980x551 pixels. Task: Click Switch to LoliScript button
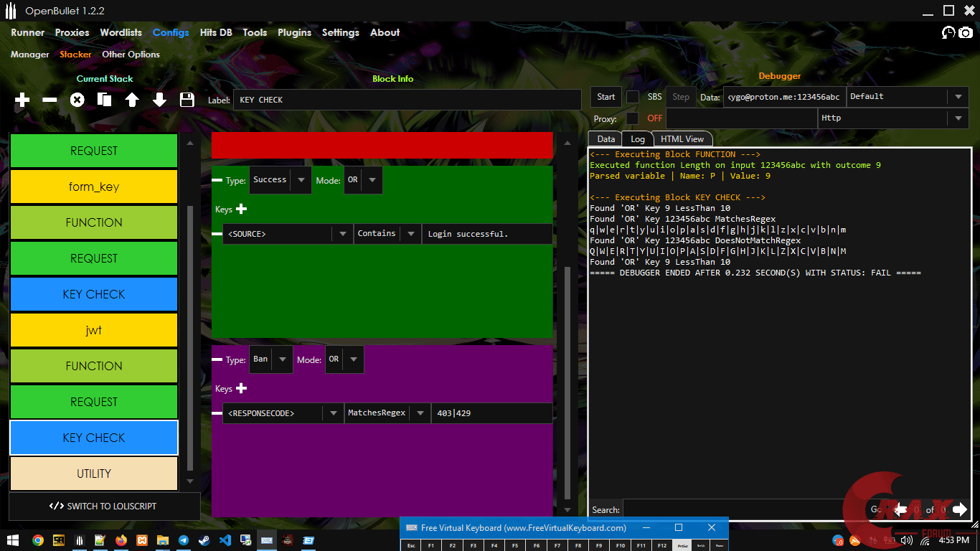point(104,506)
